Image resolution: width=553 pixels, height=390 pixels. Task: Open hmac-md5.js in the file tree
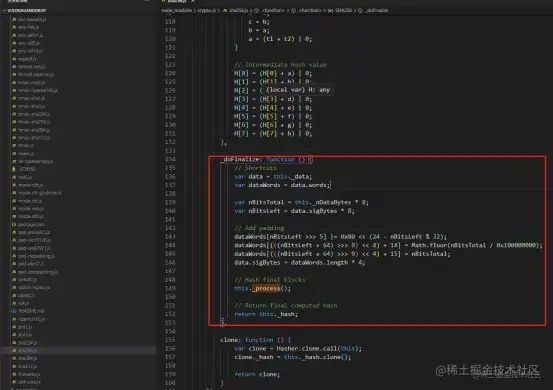click(x=31, y=82)
